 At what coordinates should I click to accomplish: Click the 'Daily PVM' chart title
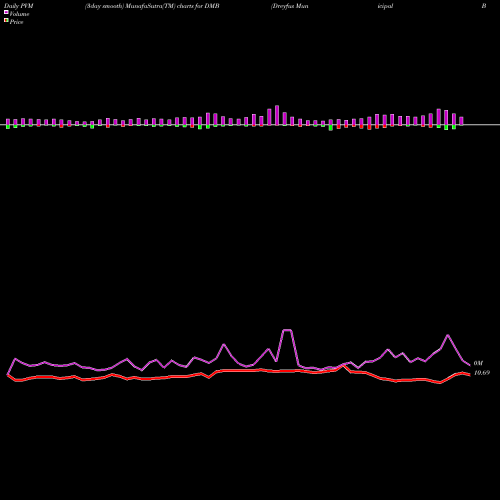click(19, 6)
